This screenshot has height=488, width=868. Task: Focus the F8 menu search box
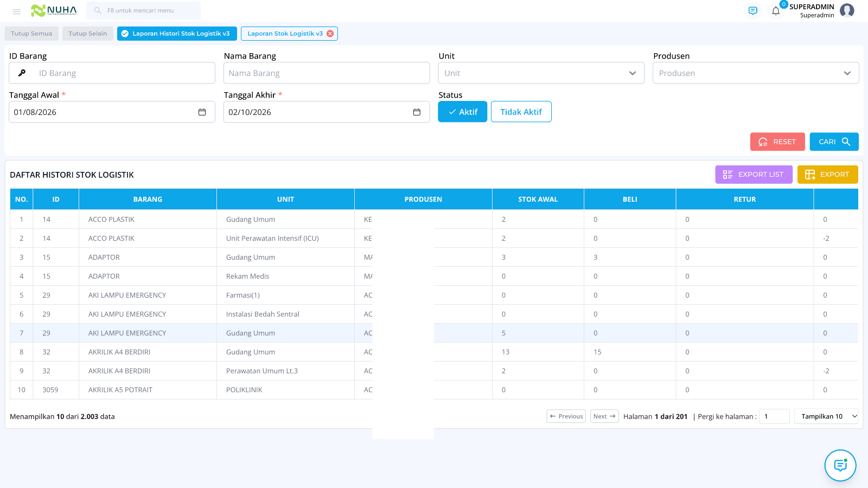point(143,10)
